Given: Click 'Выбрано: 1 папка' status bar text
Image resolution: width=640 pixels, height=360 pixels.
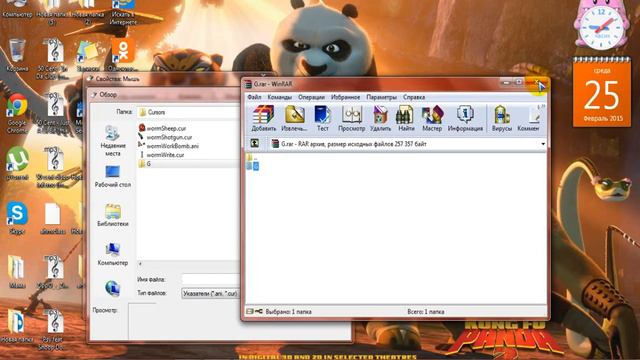Looking at the screenshot, I should [289, 311].
